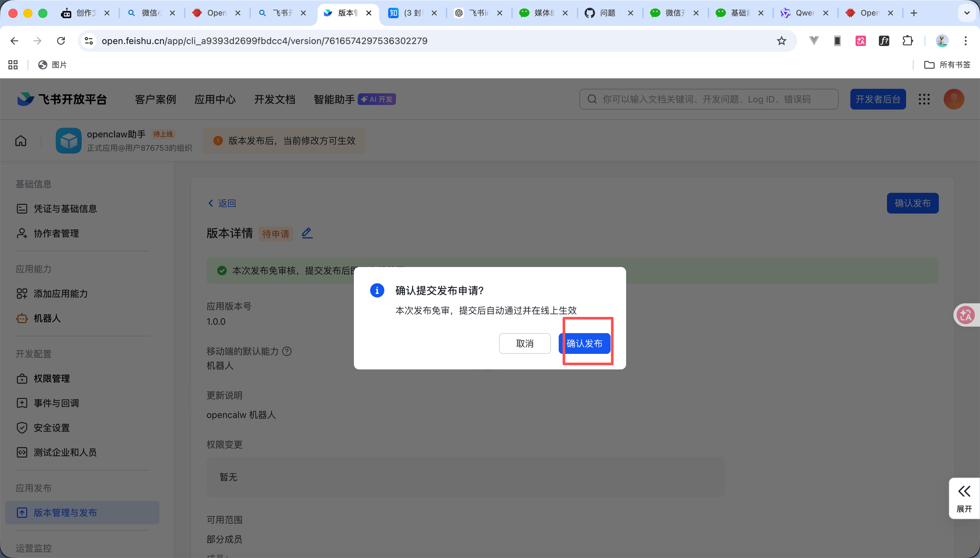The image size is (980, 558).
Task: Open the home icon next to openclaw助手
Action: pos(21,141)
